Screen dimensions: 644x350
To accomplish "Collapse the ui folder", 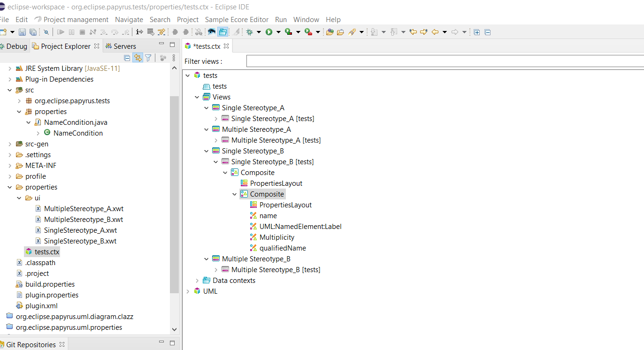I will tap(19, 198).
